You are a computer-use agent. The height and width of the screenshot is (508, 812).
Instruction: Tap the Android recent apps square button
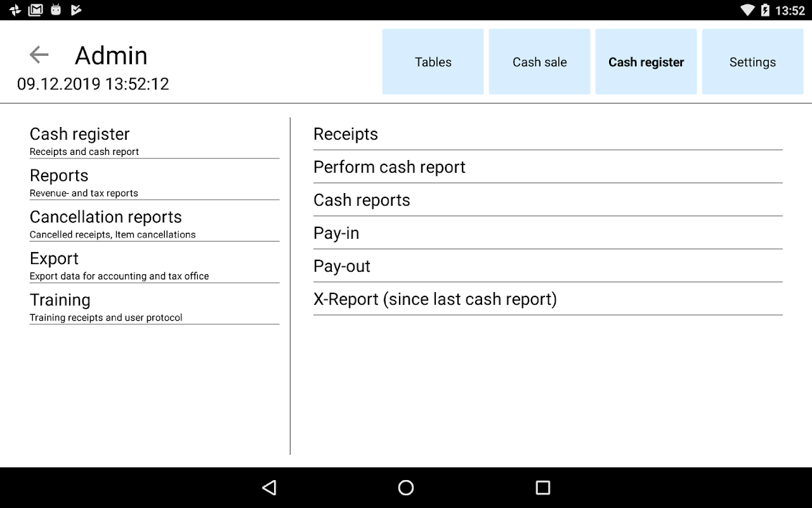[542, 488]
